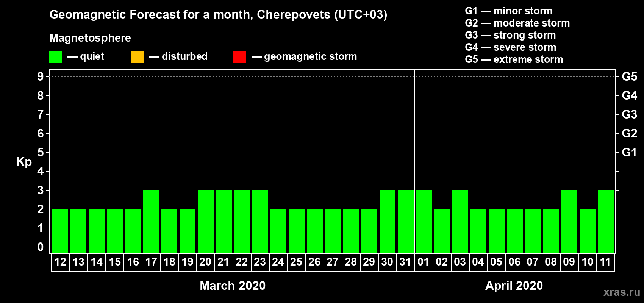Click the day label 21
This screenshot has width=644, height=303.
click(x=224, y=262)
